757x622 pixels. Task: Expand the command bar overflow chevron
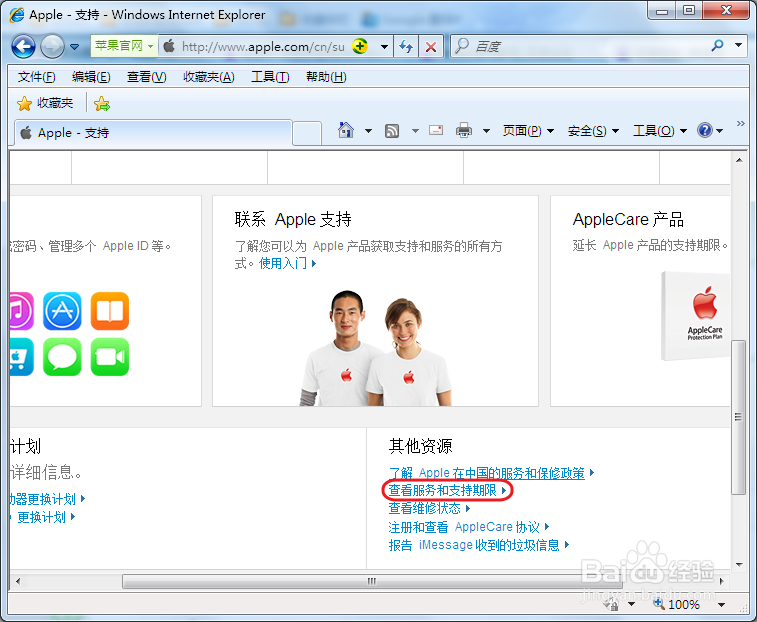coord(741,124)
